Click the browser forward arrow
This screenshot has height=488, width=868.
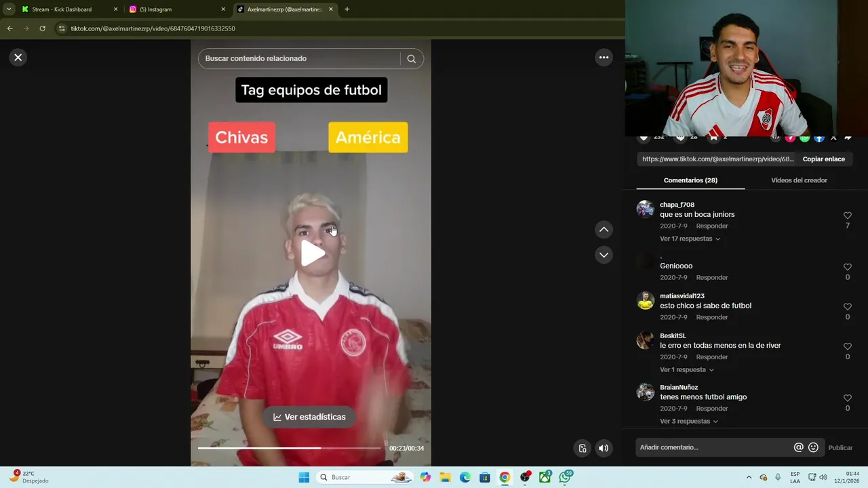coord(26,28)
